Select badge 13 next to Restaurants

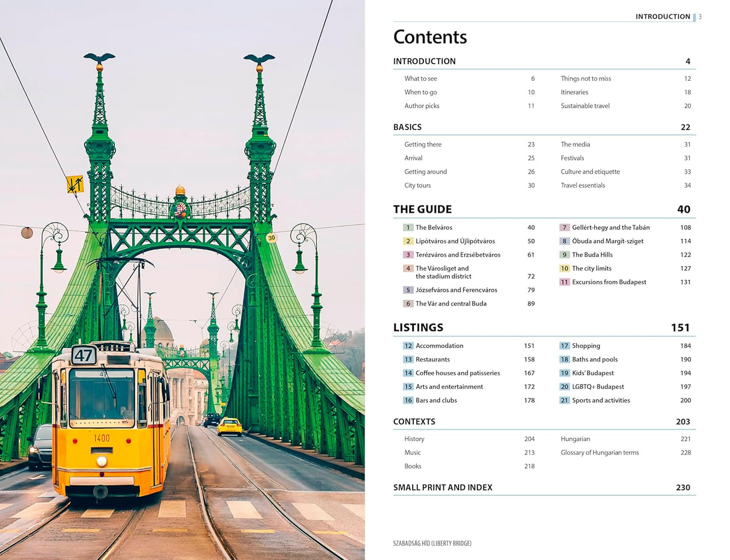(408, 359)
